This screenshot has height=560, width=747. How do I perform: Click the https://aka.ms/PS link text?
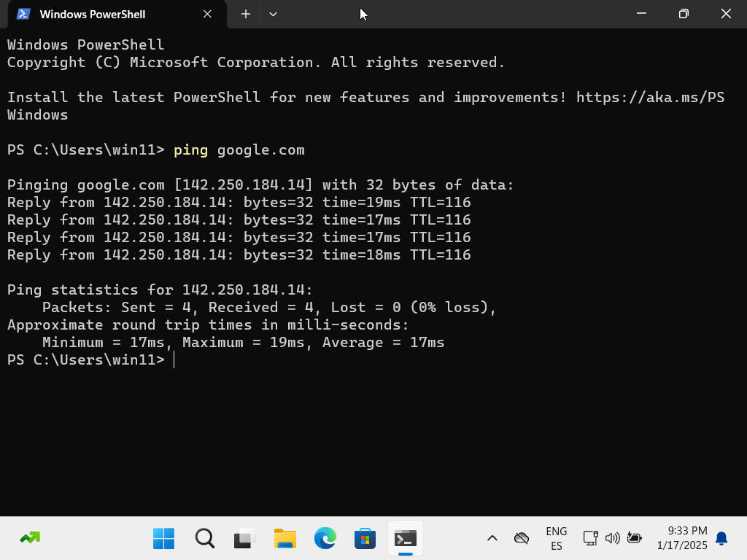pos(650,97)
